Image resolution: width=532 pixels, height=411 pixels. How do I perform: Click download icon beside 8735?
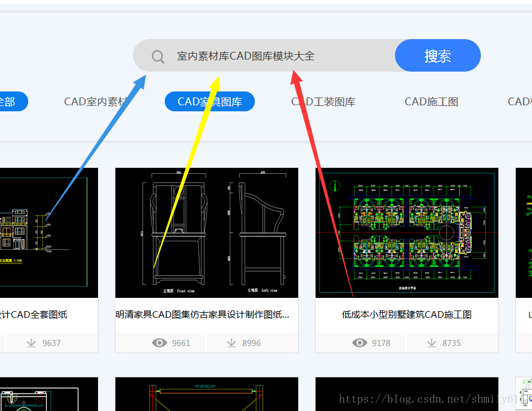pos(432,343)
